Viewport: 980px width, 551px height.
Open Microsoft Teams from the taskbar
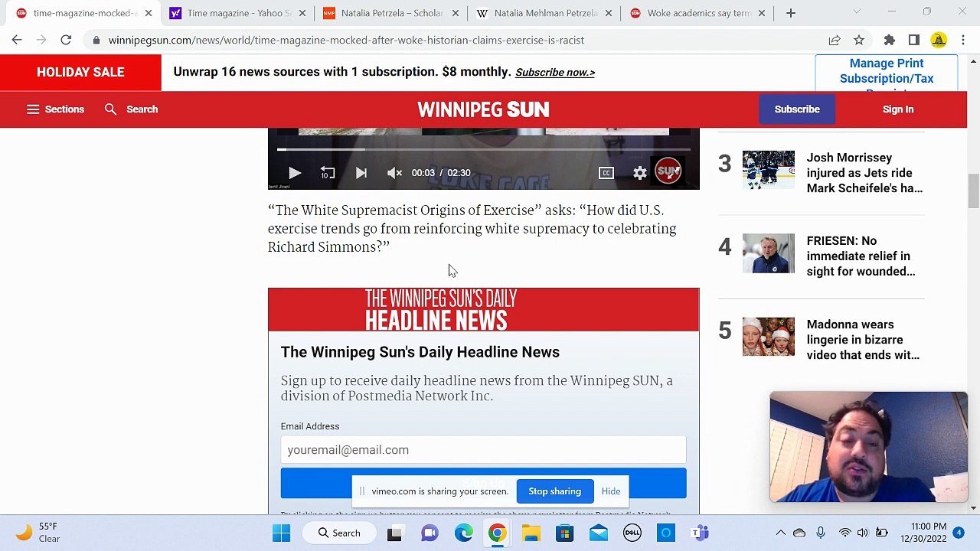coord(700,533)
